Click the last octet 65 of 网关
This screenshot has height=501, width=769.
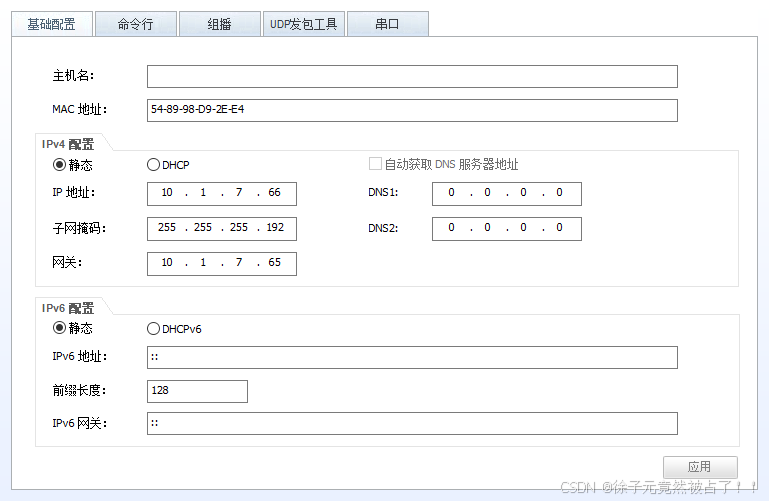(275, 262)
